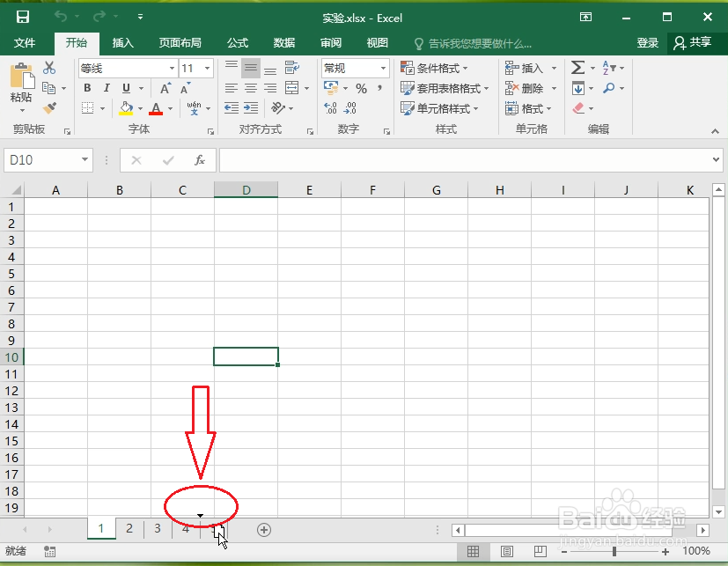Click the increase font size A icon

tap(164, 86)
